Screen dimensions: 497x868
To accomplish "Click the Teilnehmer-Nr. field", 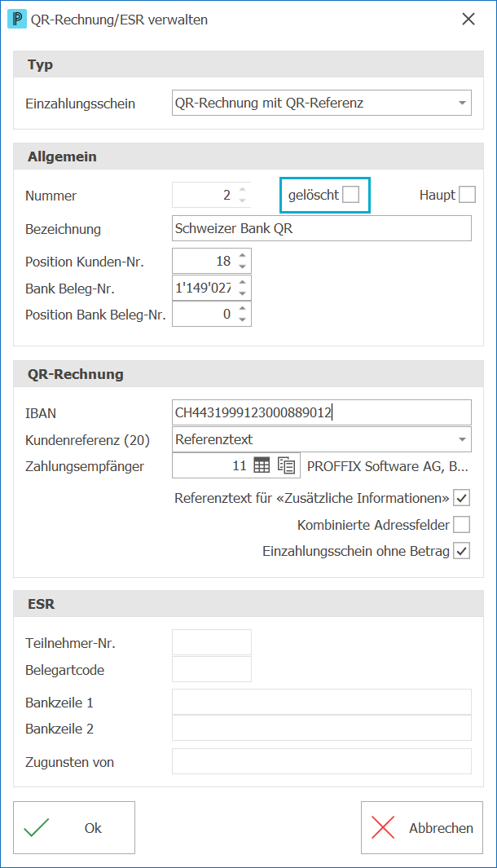I will pos(212,642).
